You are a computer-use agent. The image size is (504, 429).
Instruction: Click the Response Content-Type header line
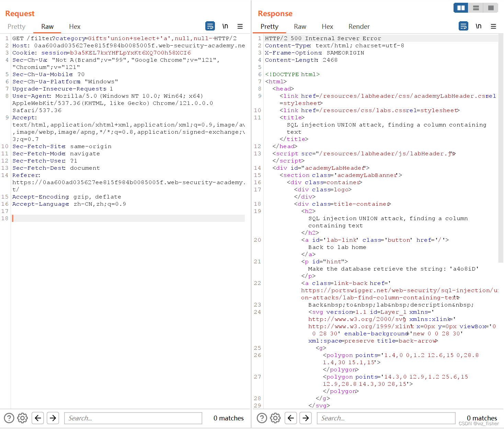click(334, 46)
